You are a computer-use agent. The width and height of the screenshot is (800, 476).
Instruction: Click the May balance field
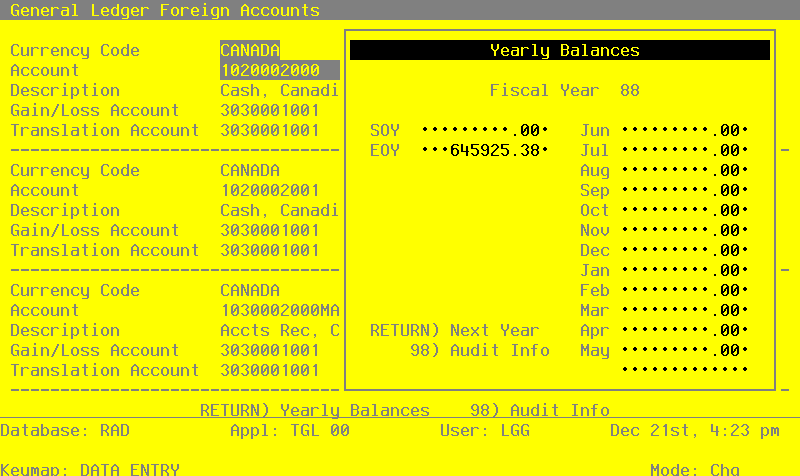pyautogui.click(x=685, y=350)
